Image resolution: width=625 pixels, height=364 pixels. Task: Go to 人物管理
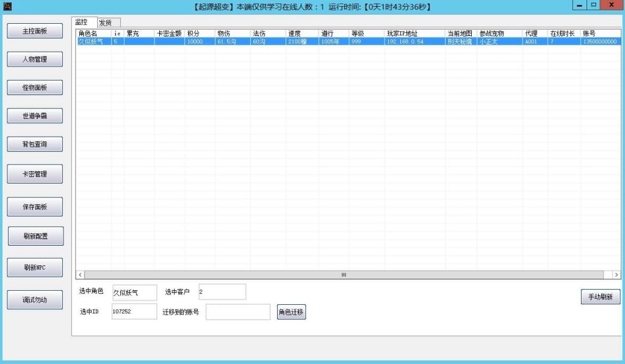click(35, 60)
